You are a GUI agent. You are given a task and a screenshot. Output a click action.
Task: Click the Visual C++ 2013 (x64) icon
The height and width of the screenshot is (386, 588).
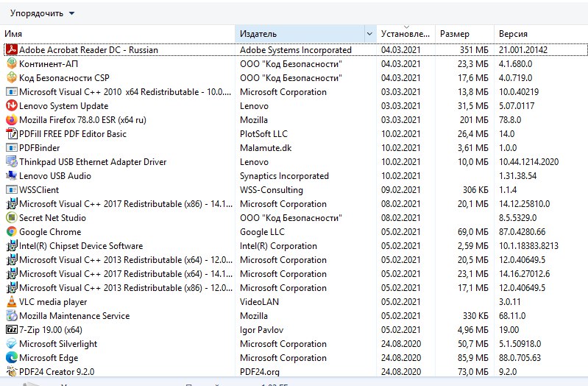[x=12, y=260]
